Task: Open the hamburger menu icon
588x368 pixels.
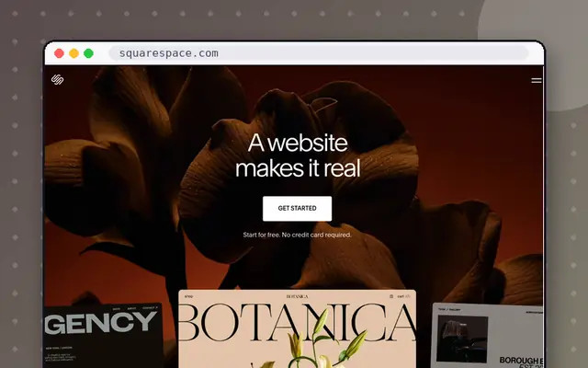Action: [537, 80]
